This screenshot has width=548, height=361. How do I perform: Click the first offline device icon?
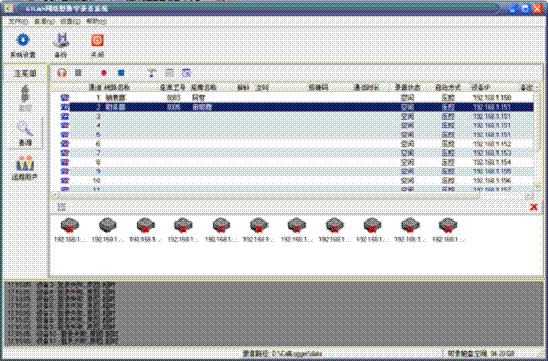tap(70, 226)
